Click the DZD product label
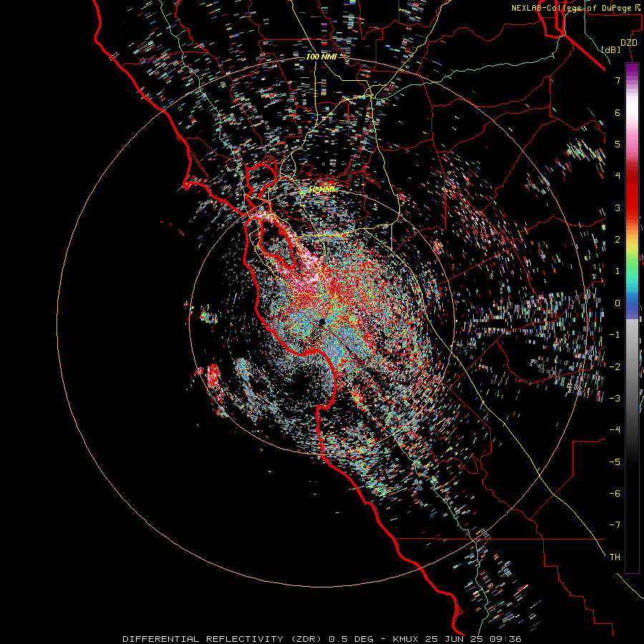 click(x=629, y=43)
